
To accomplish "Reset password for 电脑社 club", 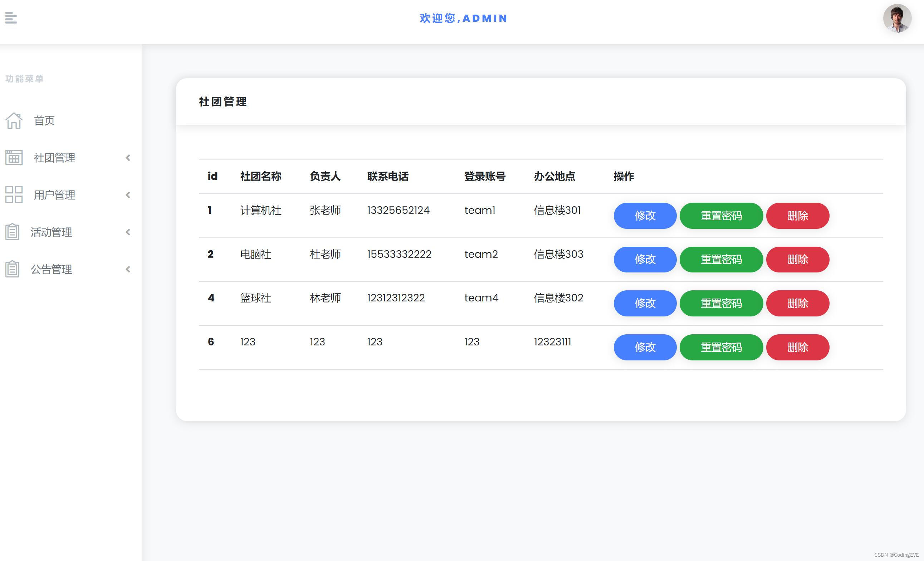I will [x=721, y=259].
